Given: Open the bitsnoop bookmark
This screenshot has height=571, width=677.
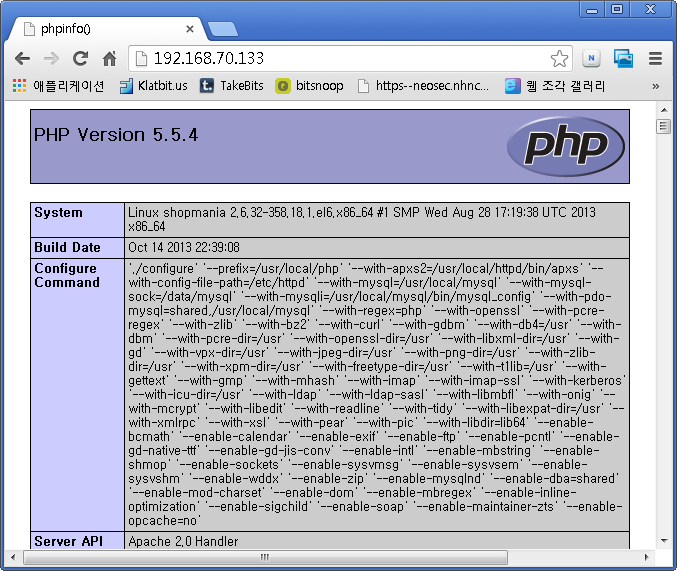Looking at the screenshot, I should (x=309, y=86).
